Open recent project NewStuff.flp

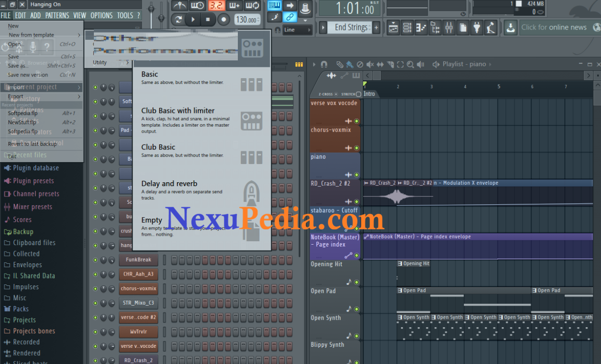[x=42, y=122]
